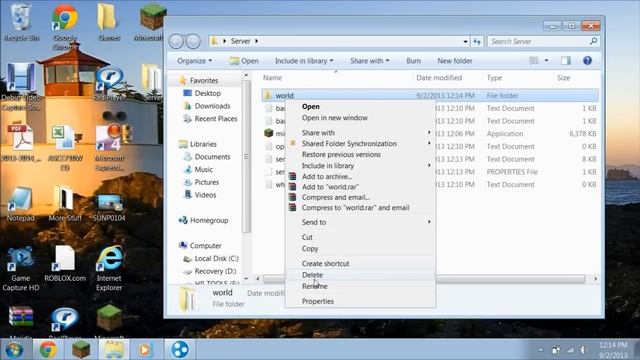Viewport: 640px width, 360px height.
Task: Open the Recycle Bin desktop icon
Action: [20, 21]
